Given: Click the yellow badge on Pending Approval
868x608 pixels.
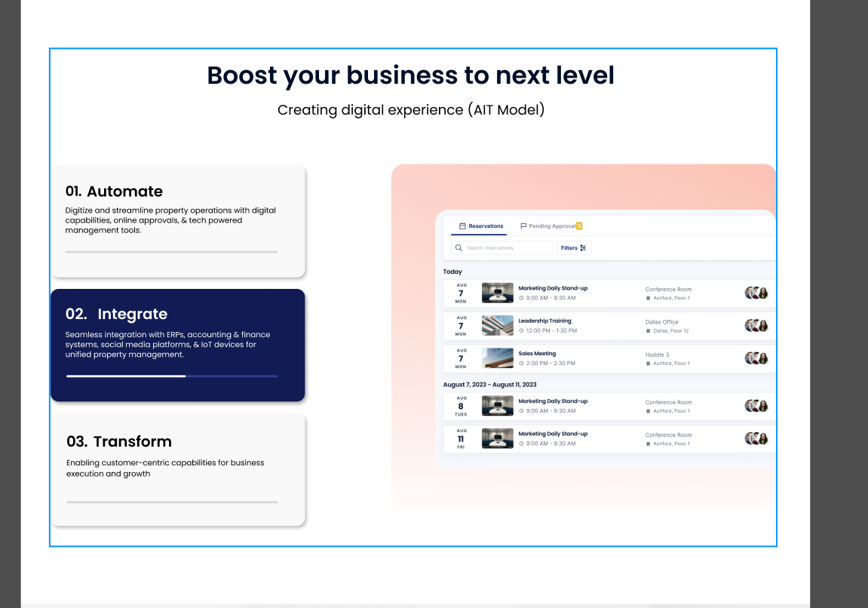Looking at the screenshot, I should [x=578, y=226].
